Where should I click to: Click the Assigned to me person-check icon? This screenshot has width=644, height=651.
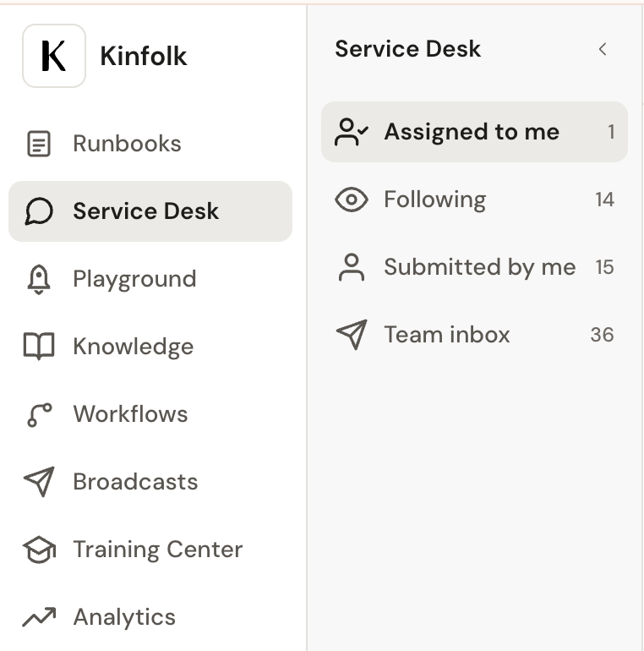click(351, 132)
